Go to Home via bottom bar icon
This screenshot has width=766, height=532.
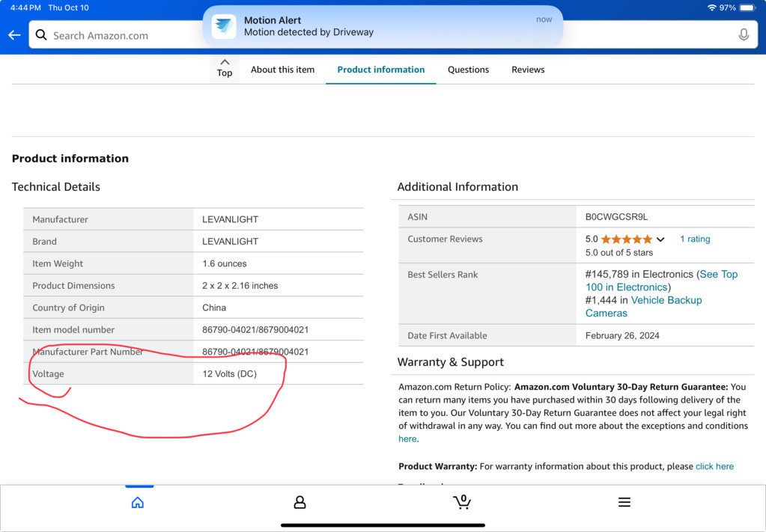tap(138, 502)
